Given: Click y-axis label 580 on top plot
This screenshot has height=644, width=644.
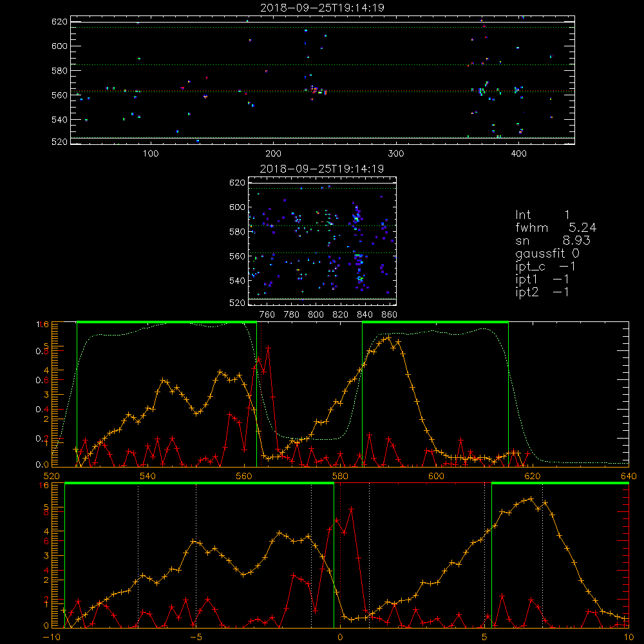Looking at the screenshot, I should [59, 71].
